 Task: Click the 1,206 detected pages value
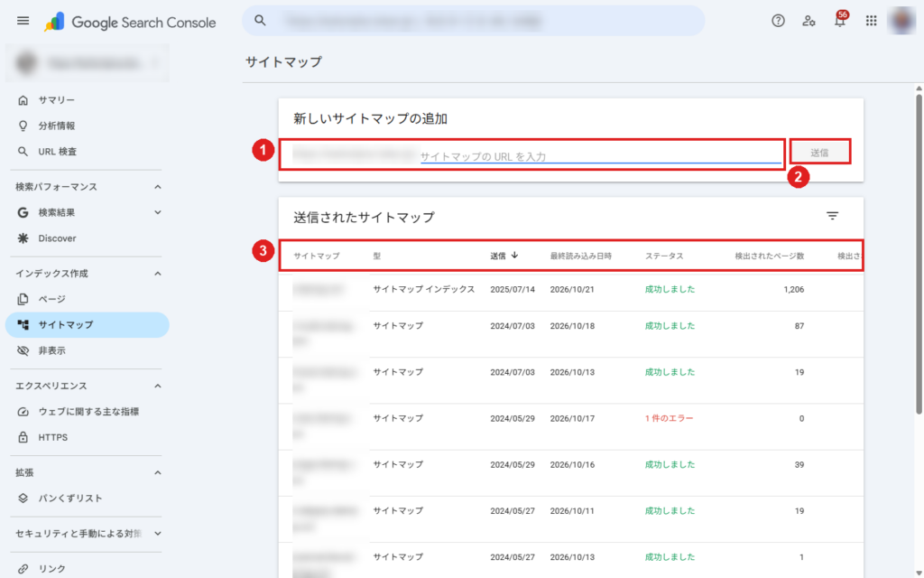pos(794,290)
